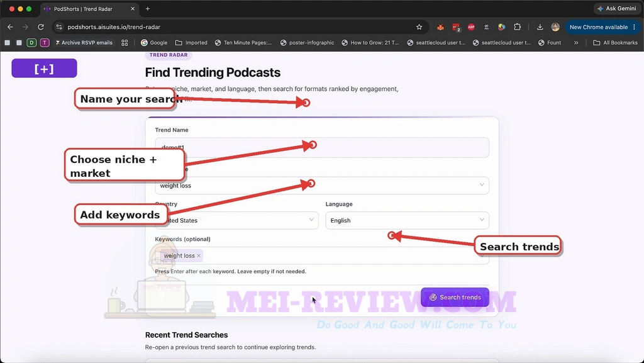This screenshot has width=644, height=363.
Task: Click the Recent Trend Searches heading
Action: tap(186, 335)
